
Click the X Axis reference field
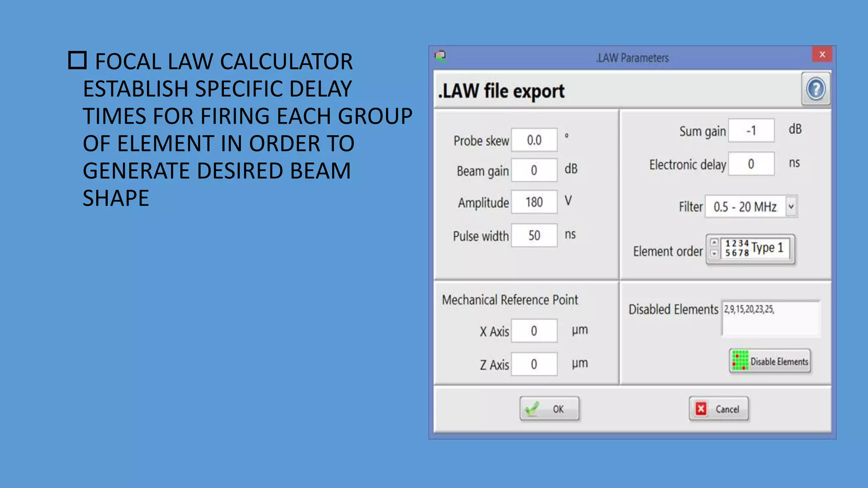tap(534, 331)
